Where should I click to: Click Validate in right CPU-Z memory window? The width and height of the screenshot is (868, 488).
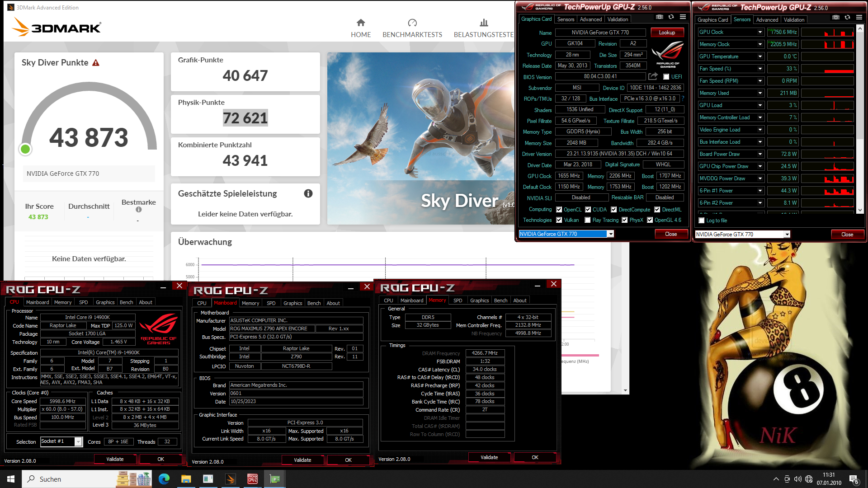click(x=489, y=457)
